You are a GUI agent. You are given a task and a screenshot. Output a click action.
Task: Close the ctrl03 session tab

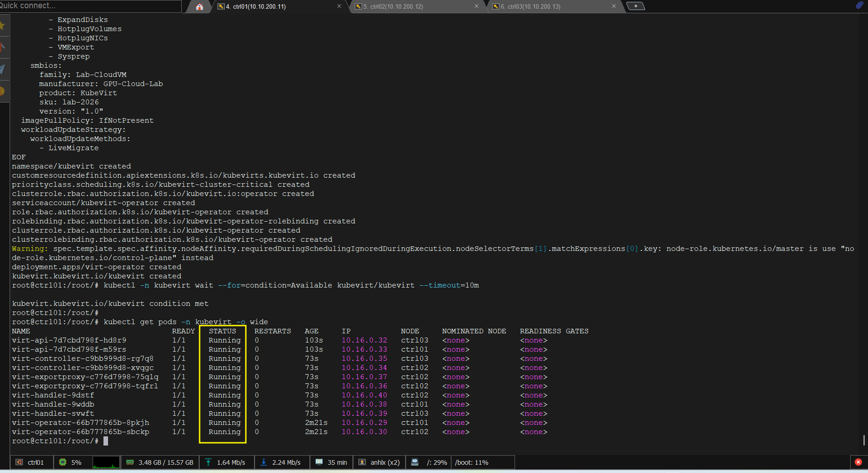click(614, 6)
